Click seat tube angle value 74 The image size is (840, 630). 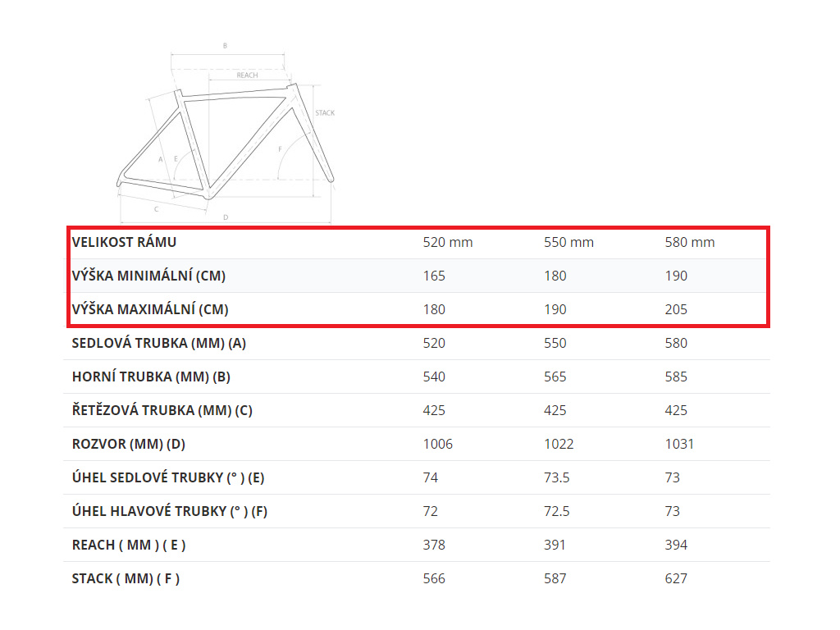coord(430,478)
